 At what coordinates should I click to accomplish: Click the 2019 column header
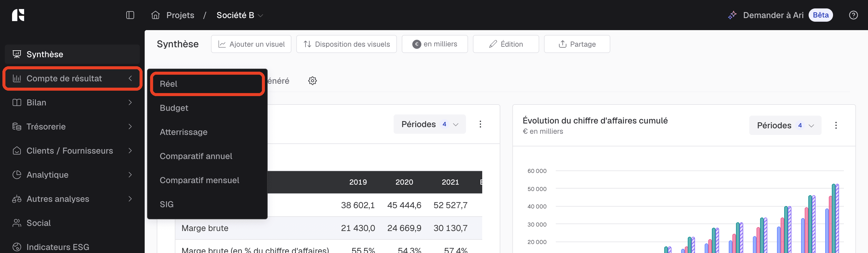tap(358, 182)
